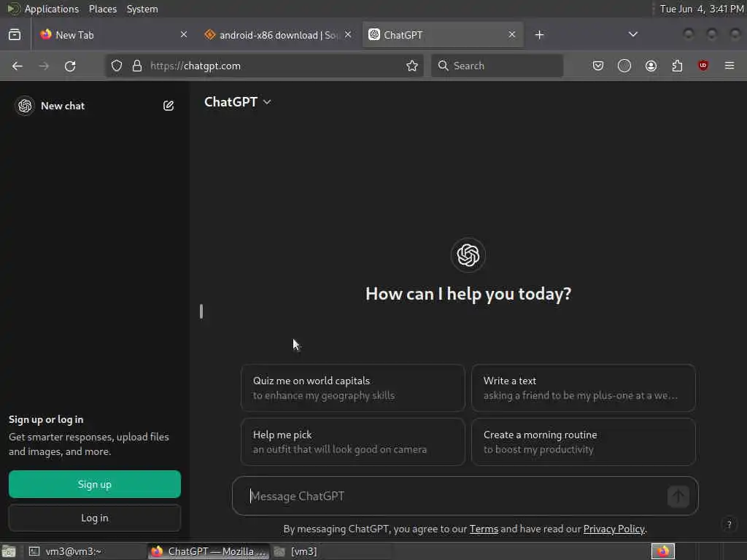The width and height of the screenshot is (747, 560).
Task: Click the green Sign up button
Action: [x=95, y=484]
